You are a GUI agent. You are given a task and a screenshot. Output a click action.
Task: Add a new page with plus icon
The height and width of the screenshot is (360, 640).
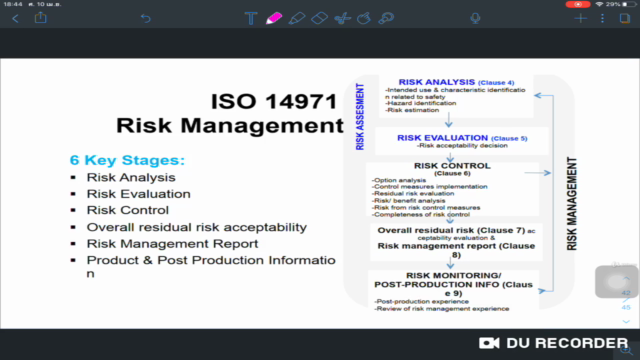[x=580, y=18]
